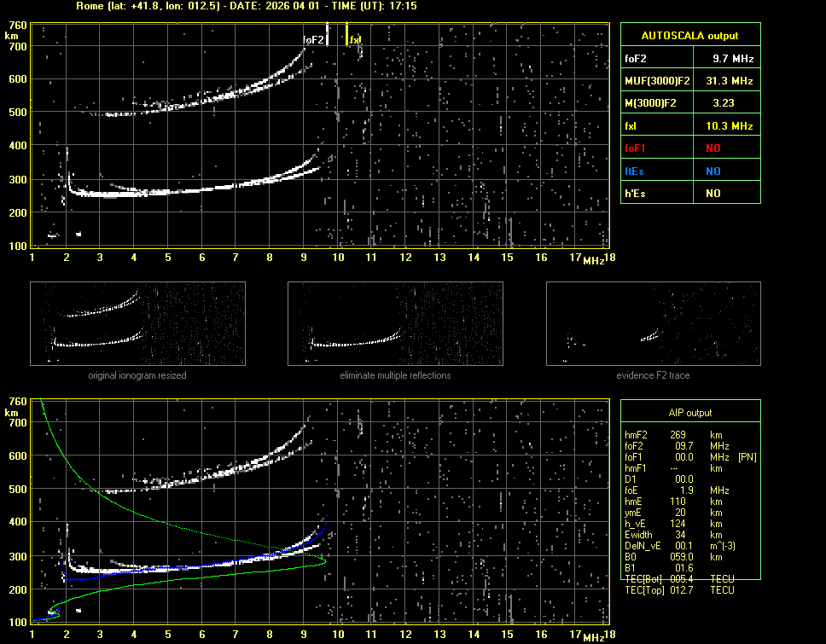Click the red foF1 label in table

636,148
